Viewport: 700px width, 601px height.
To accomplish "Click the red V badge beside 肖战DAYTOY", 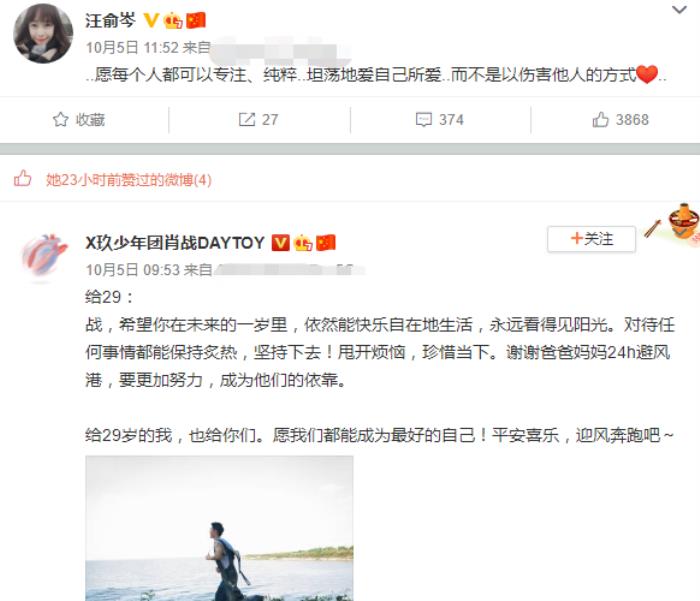I will coord(281,243).
